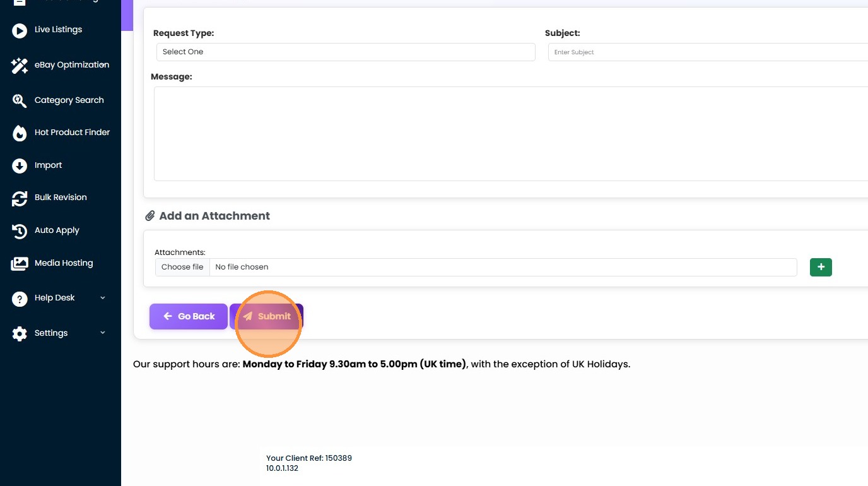This screenshot has height=486, width=868.
Task: Click the paperclip icon beside Add an Attachment
Action: pyautogui.click(x=150, y=216)
